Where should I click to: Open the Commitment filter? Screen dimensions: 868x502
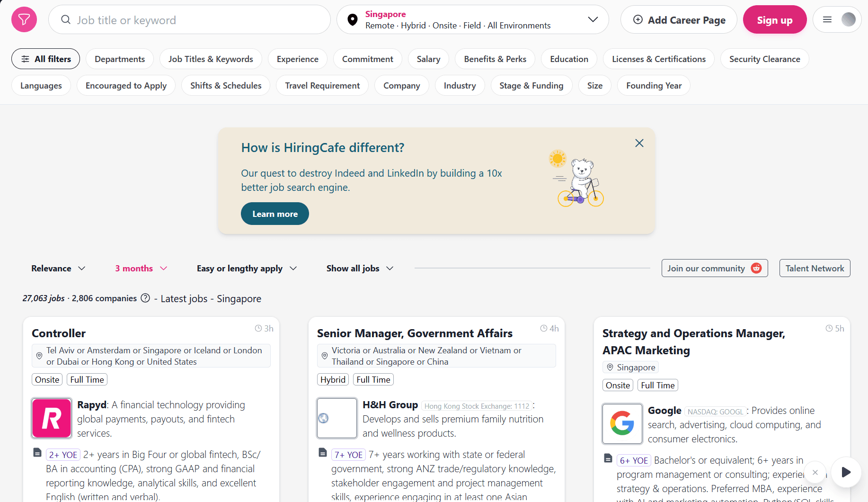point(368,59)
